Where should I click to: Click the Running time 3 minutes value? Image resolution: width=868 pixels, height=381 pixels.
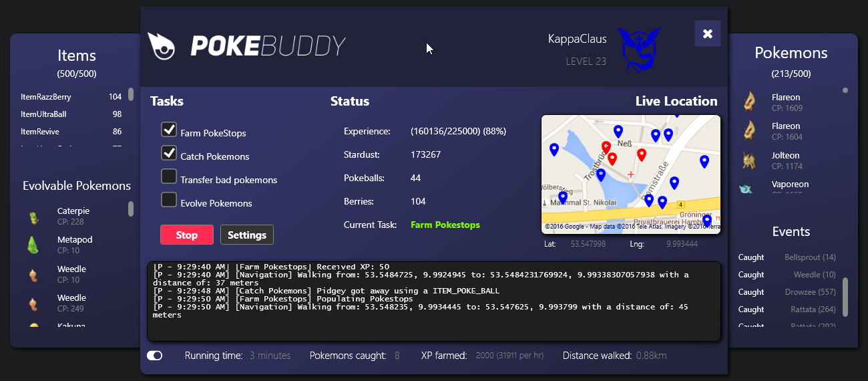270,356
